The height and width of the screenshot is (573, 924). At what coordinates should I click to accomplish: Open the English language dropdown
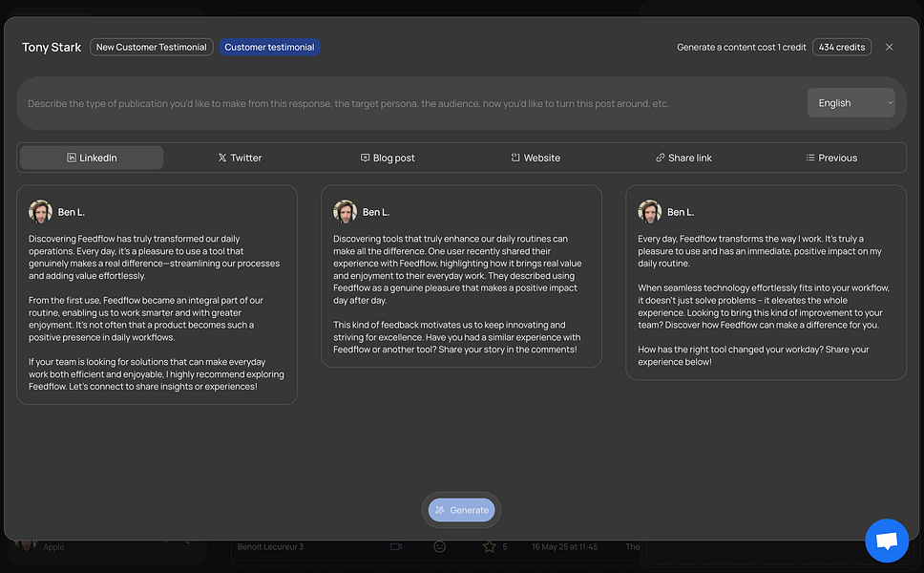pyautogui.click(x=850, y=102)
